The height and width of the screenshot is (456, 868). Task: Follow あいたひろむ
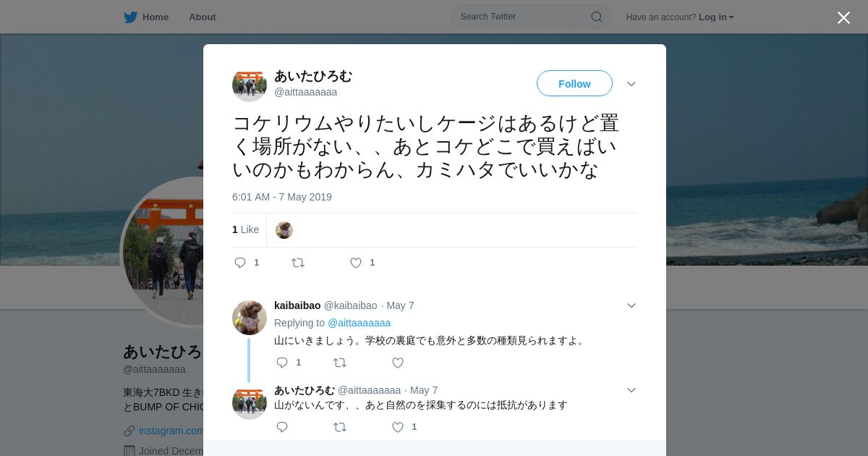click(x=574, y=83)
